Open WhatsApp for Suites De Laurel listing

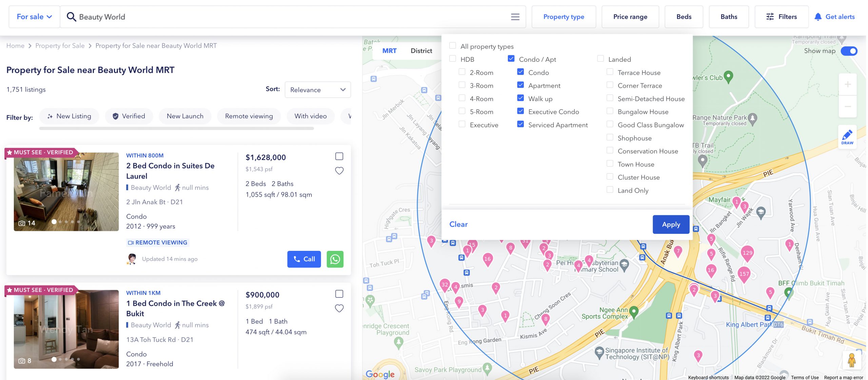tap(335, 259)
